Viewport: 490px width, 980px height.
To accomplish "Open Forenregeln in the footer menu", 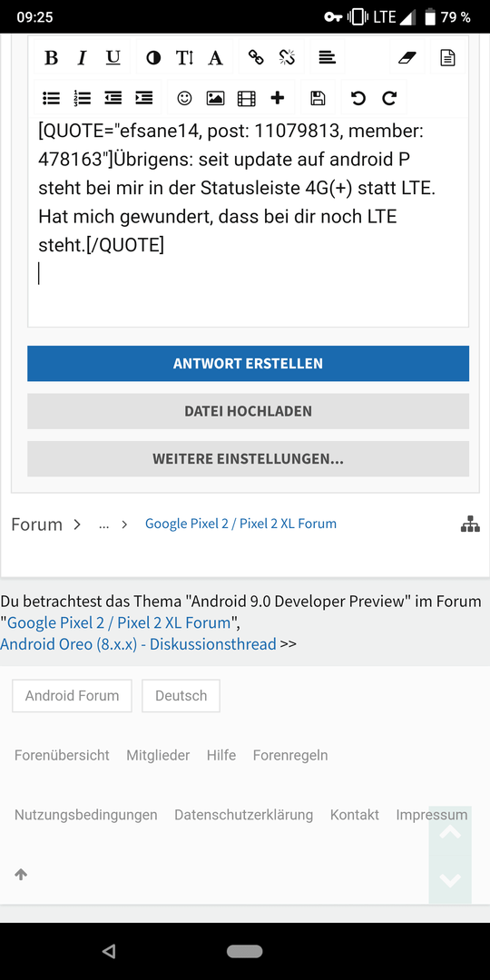I will (x=290, y=755).
